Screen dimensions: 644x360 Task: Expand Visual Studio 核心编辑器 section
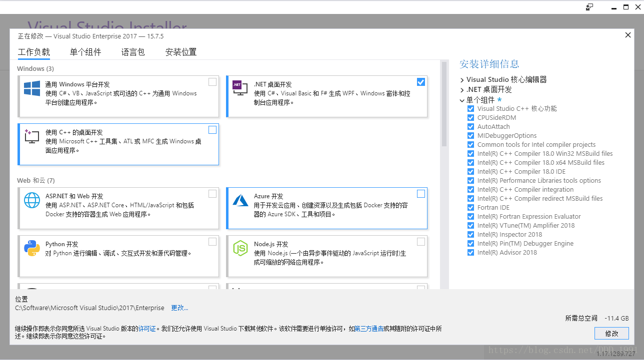tap(462, 80)
